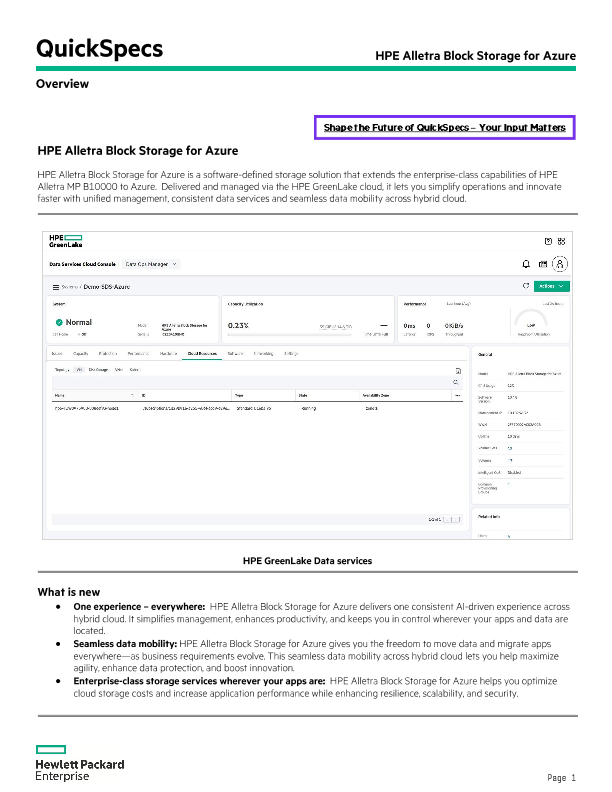Click the Demo-SDS-Azure system name
The image size is (612, 792).
(107, 287)
